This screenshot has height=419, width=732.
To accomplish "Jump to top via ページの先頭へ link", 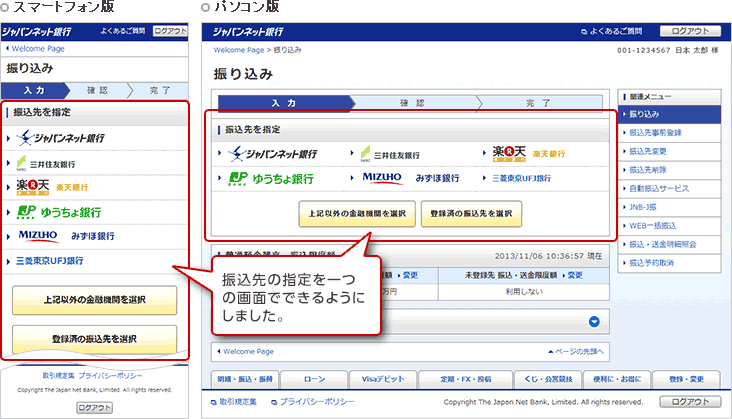I will [576, 352].
